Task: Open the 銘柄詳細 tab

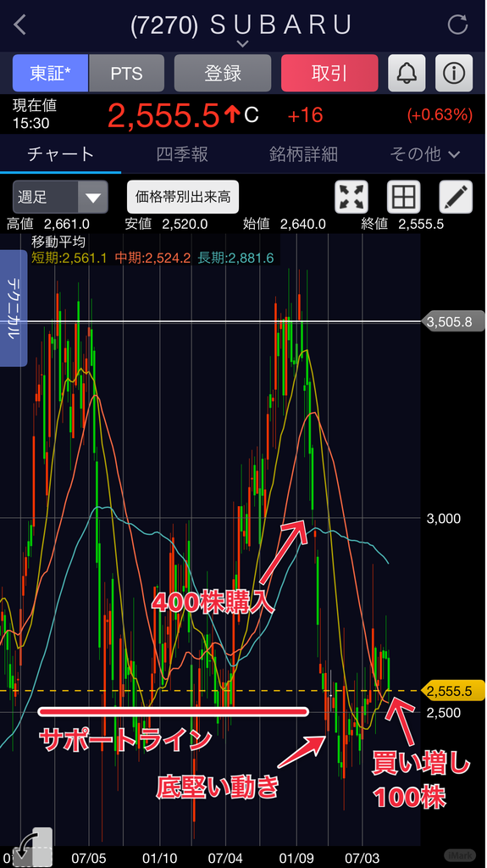Action: coord(303,154)
